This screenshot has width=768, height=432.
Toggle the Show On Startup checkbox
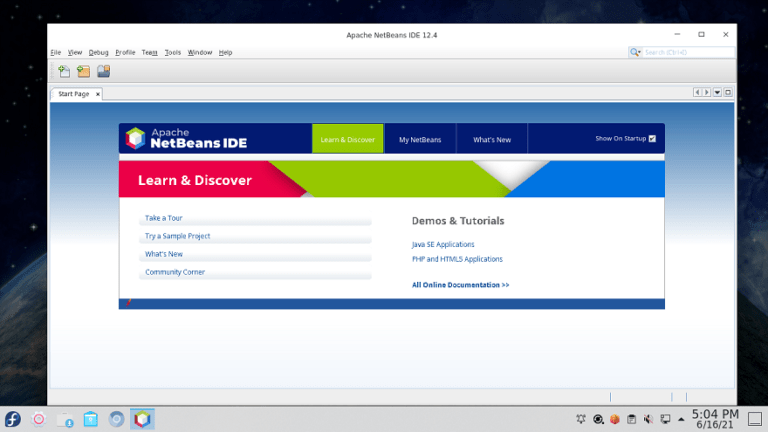[652, 139]
